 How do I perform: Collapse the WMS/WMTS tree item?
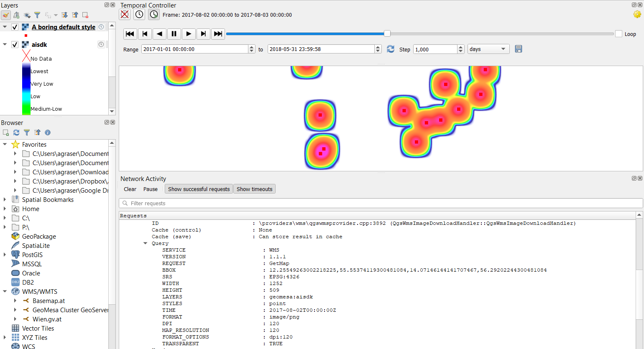pos(4,291)
